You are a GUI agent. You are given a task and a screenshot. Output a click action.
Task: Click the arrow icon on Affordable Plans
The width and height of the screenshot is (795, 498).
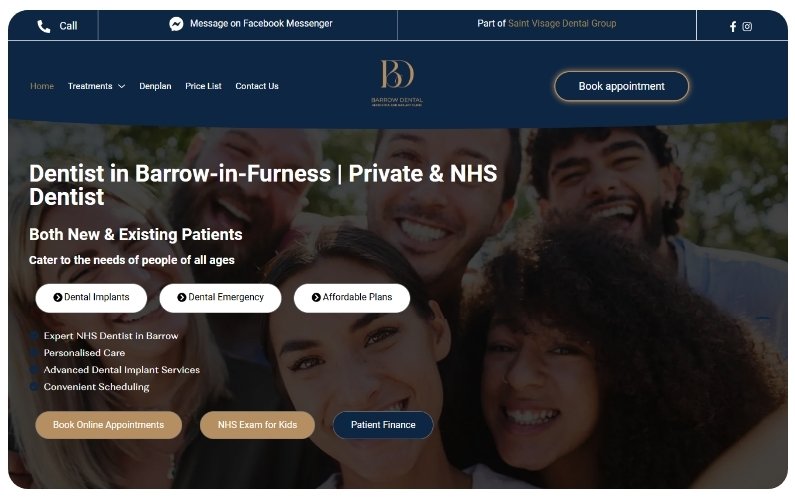(x=316, y=297)
